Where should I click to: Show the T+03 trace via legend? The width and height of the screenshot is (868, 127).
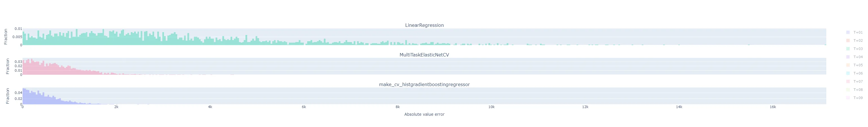(858, 49)
